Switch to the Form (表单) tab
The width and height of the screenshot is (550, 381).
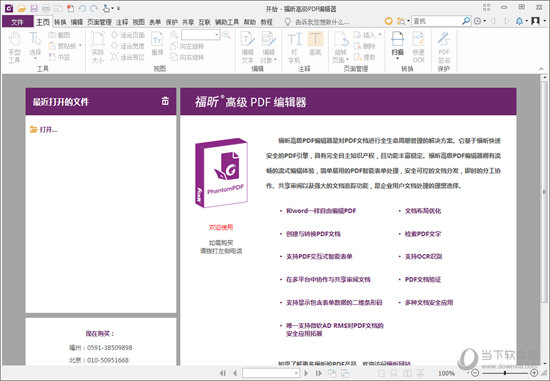pos(155,22)
